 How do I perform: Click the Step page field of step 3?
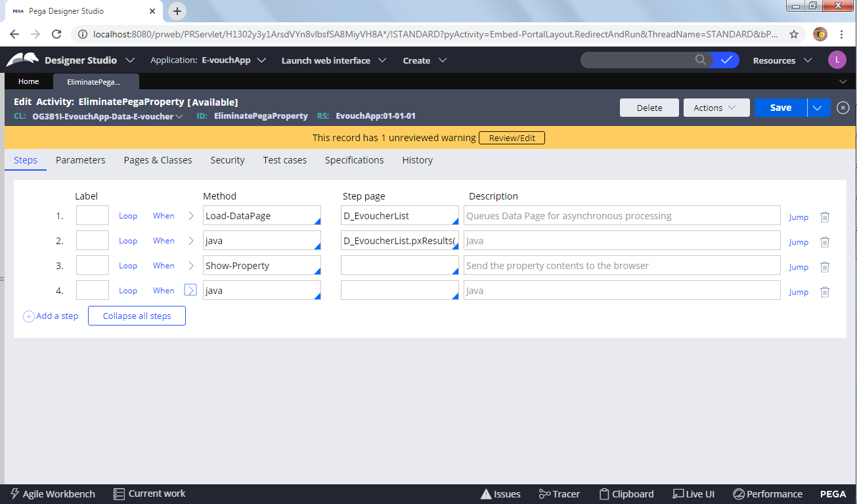pos(399,265)
